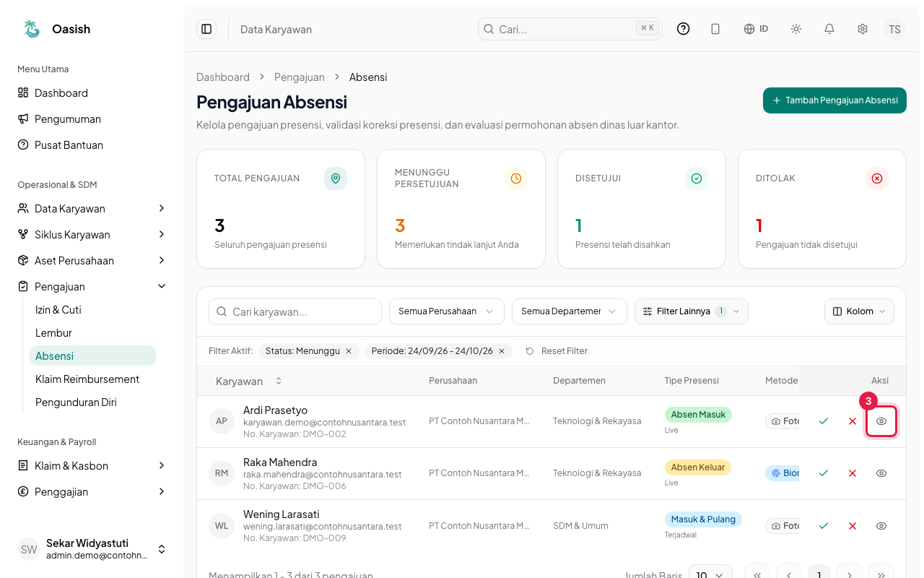Reject Raka Mahendra's request with red X

coord(853,473)
